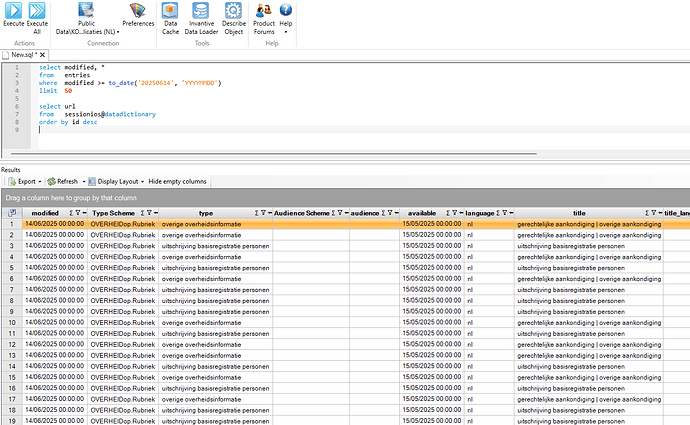Click the OVERHEIDop.Rubriek cell in row 5

(x=123, y=267)
